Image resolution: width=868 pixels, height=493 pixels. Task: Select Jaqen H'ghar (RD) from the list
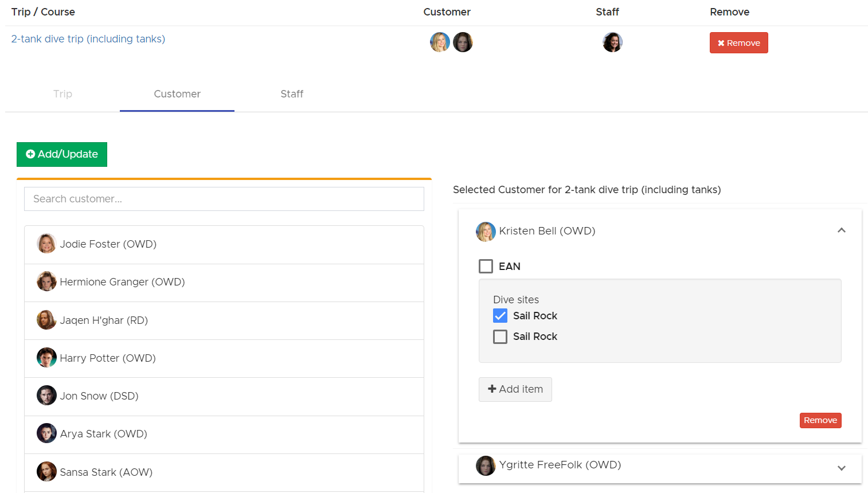224,320
